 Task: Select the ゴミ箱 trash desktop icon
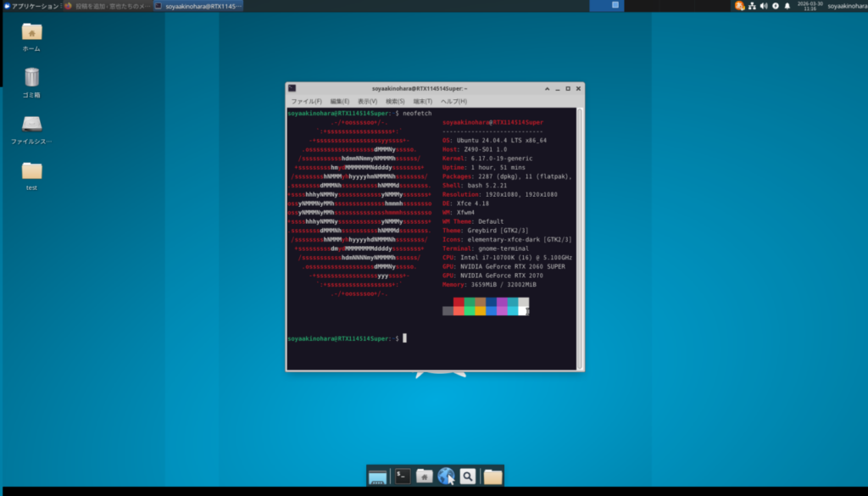(x=31, y=79)
